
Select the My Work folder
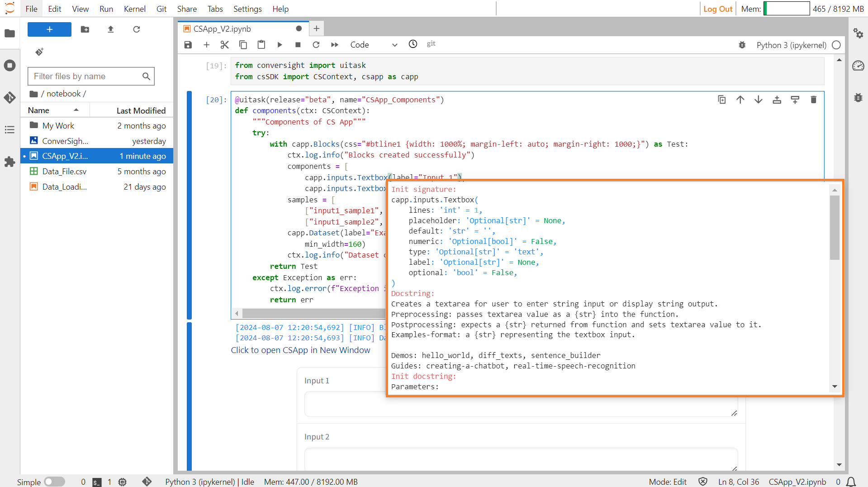click(x=97, y=125)
